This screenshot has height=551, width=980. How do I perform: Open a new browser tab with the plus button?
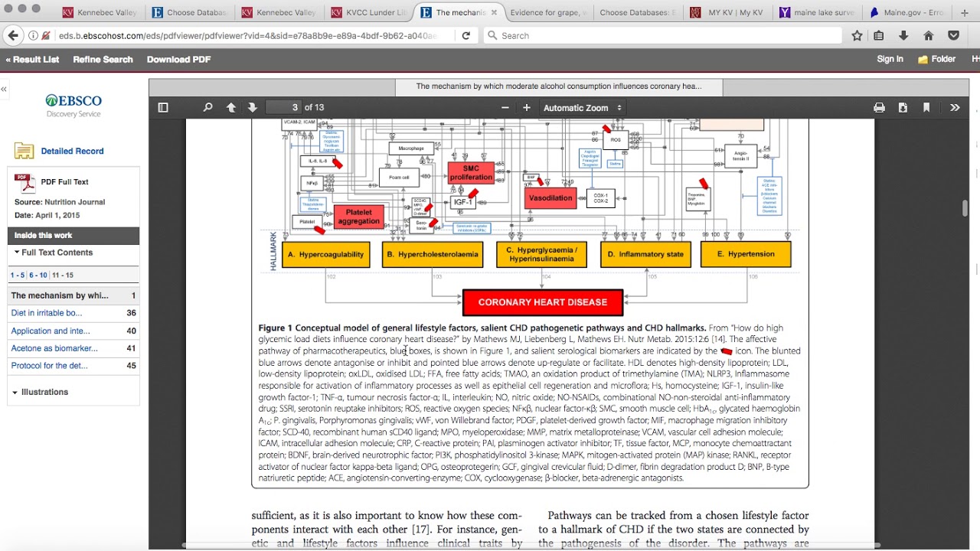965,12
